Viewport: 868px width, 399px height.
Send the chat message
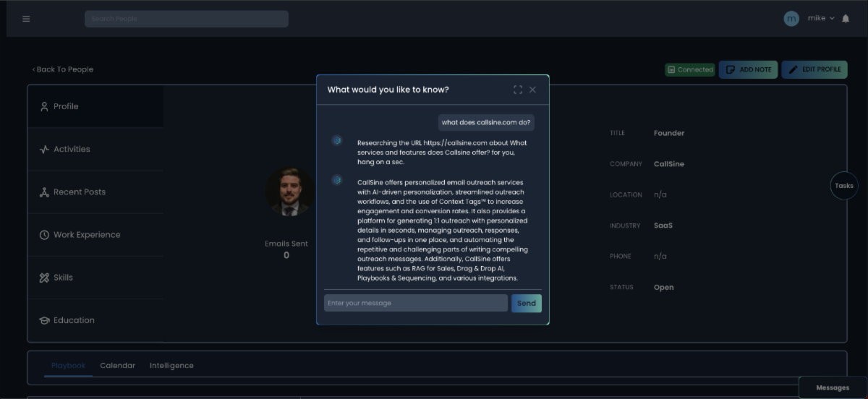pyautogui.click(x=526, y=303)
